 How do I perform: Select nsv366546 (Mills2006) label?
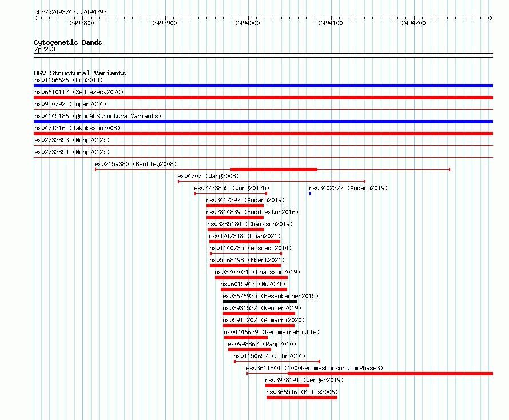point(302,392)
